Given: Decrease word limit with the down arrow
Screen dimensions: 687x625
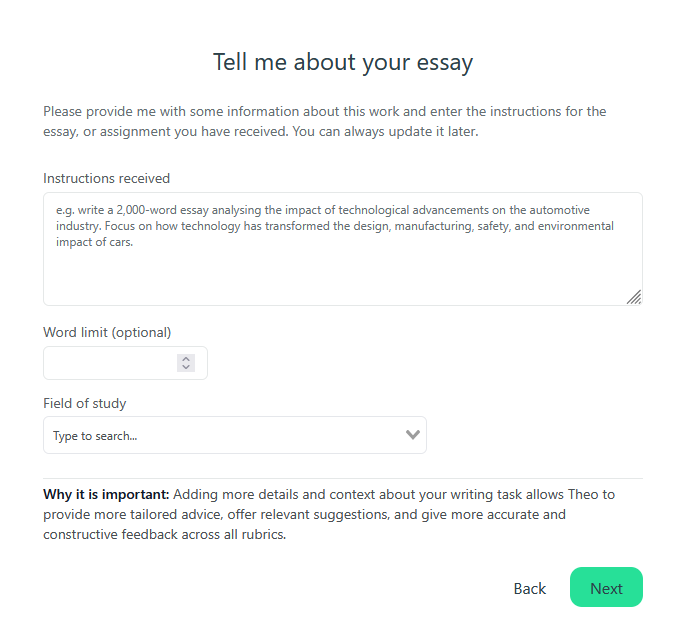Looking at the screenshot, I should (x=186, y=368).
